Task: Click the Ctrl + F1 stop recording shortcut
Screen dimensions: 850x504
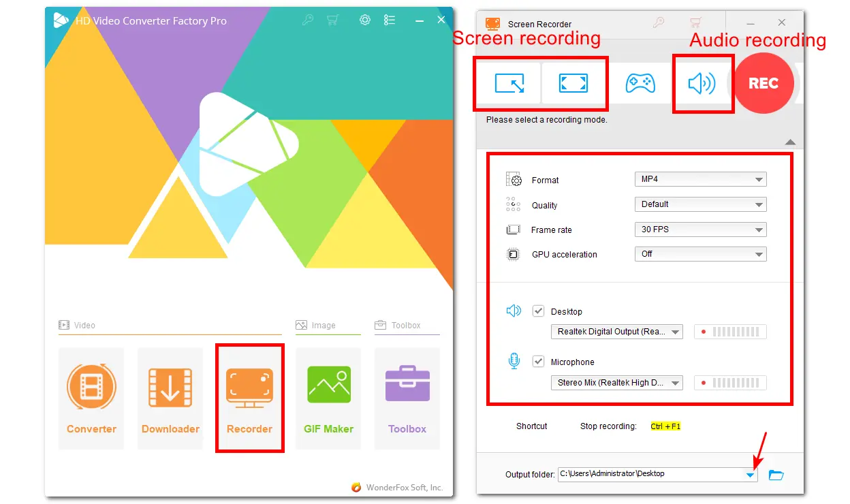Action: pos(665,426)
